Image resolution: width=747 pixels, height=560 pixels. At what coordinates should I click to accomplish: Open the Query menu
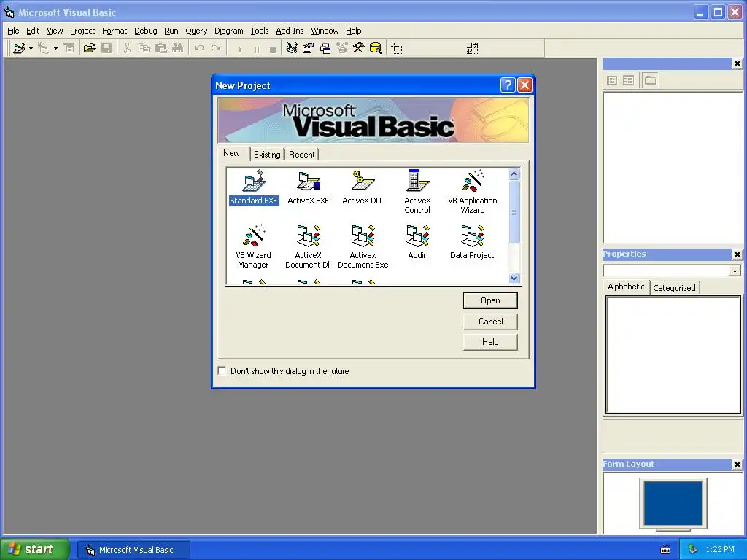point(196,31)
